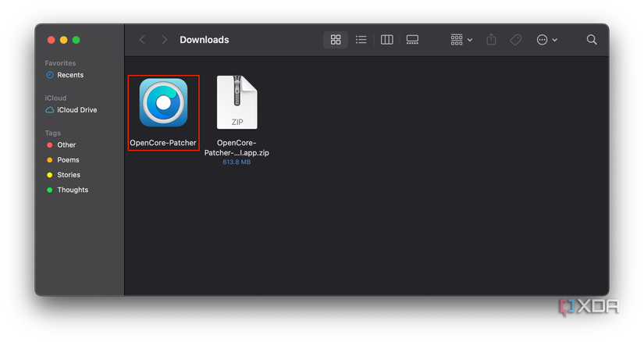This screenshot has width=644, height=342.
Task: Switch to column view
Action: [x=387, y=40]
